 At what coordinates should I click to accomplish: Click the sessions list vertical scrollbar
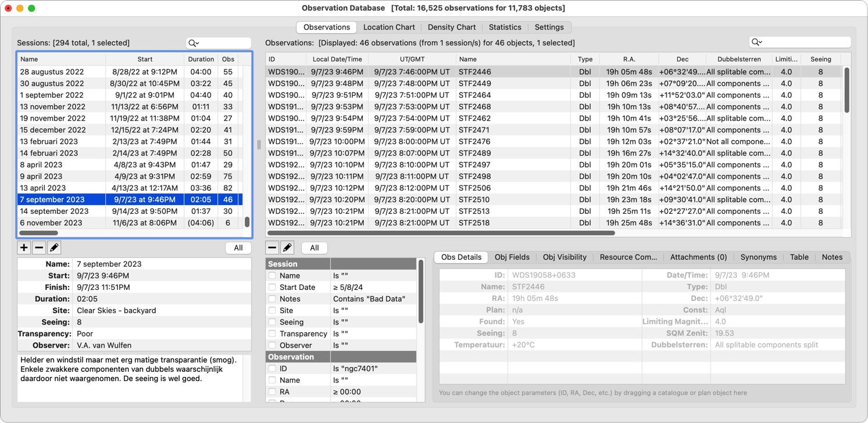[247, 222]
